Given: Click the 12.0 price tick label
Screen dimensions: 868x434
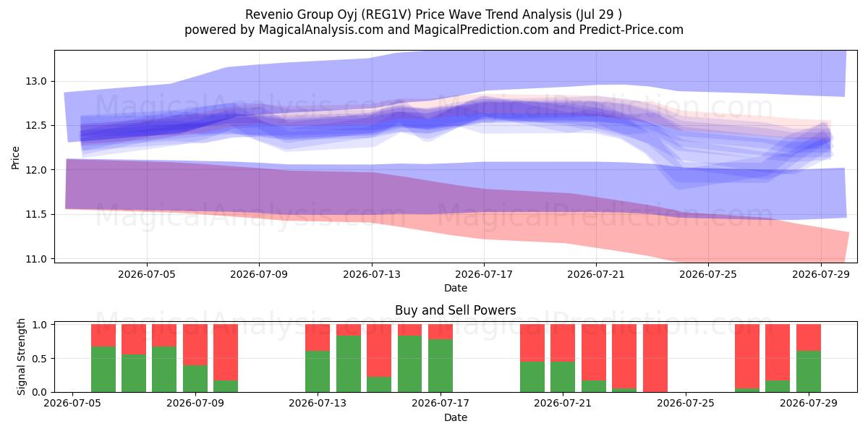Looking at the screenshot, I should pyautogui.click(x=38, y=170).
